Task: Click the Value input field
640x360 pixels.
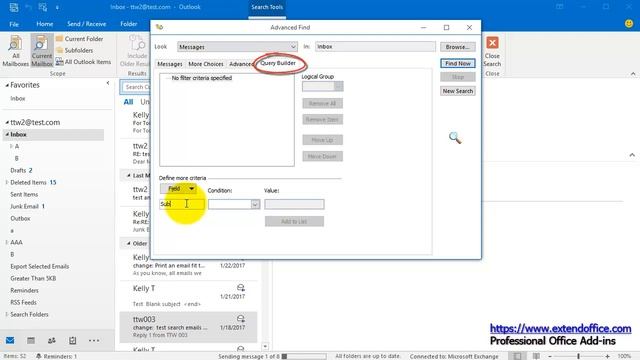Action: [294, 204]
